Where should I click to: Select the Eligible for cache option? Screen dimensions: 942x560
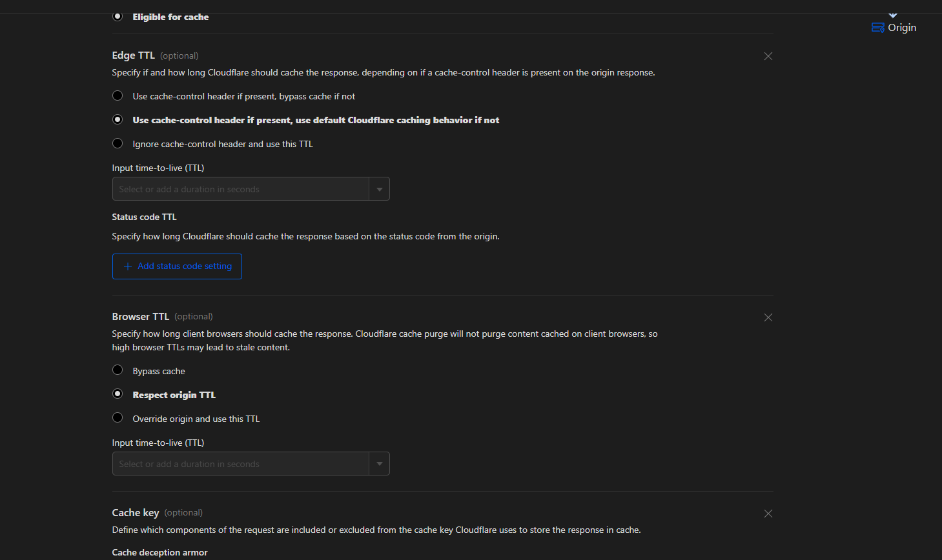[118, 16]
